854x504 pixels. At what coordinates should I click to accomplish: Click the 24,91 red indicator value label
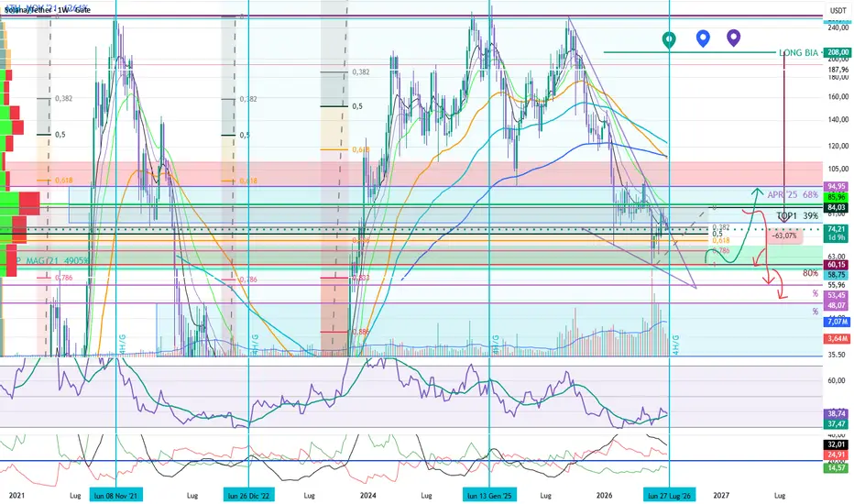pyautogui.click(x=838, y=455)
